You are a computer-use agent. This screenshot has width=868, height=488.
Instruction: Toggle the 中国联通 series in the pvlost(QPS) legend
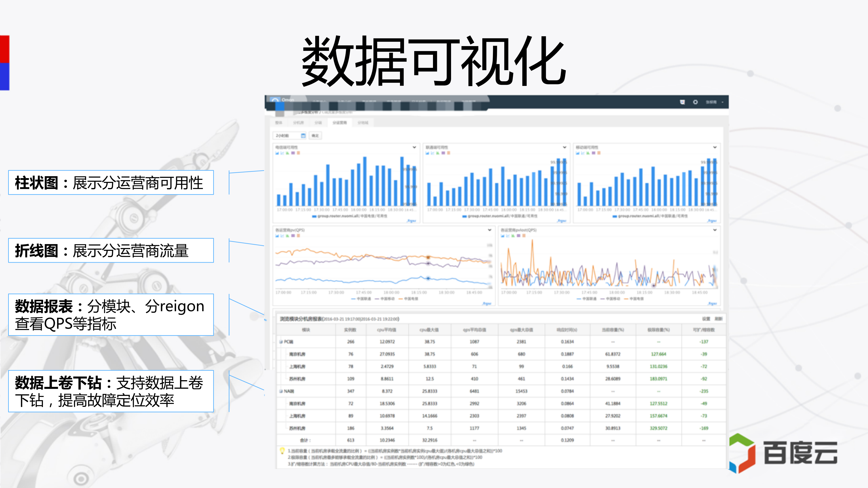click(x=589, y=299)
